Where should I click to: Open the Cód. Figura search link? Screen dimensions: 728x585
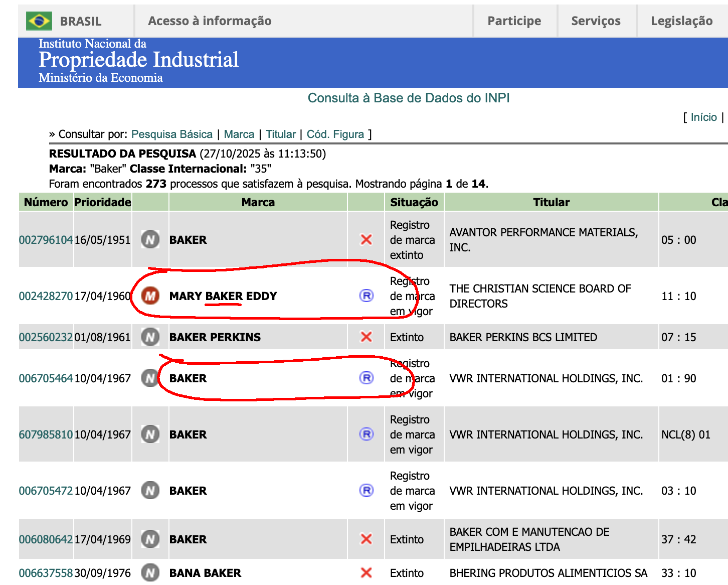(x=335, y=134)
